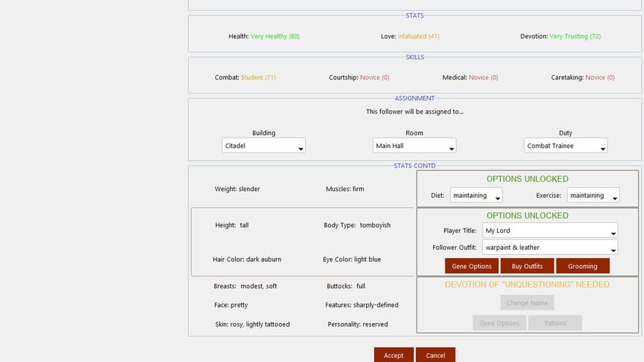The width and height of the screenshot is (644, 362).
Task: Click the Buy Outfits button
Action: click(x=527, y=266)
